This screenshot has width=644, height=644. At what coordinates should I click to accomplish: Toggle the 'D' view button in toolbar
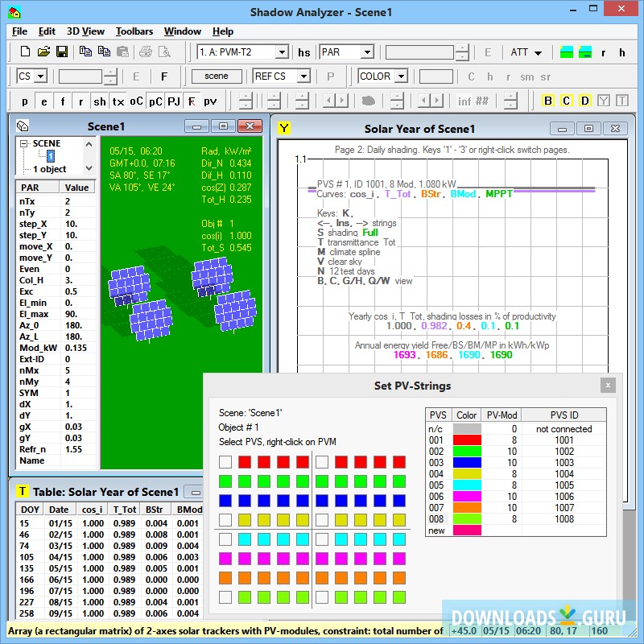pos(586,101)
